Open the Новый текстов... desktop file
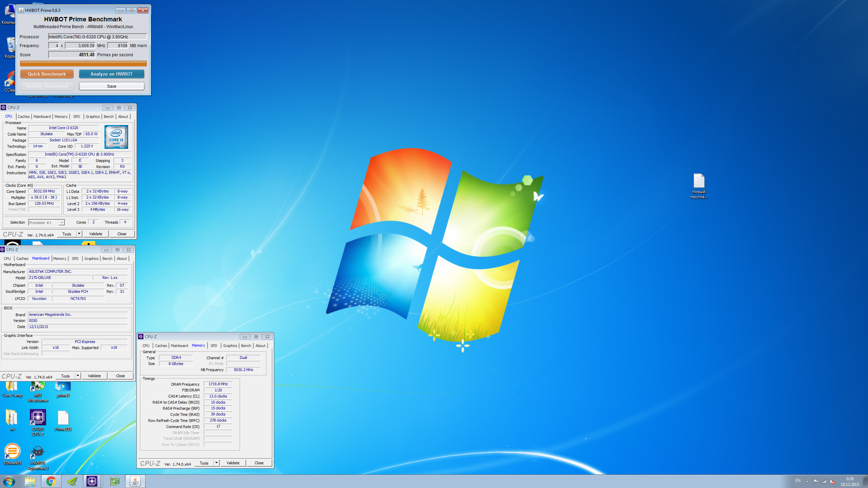 coord(698,186)
